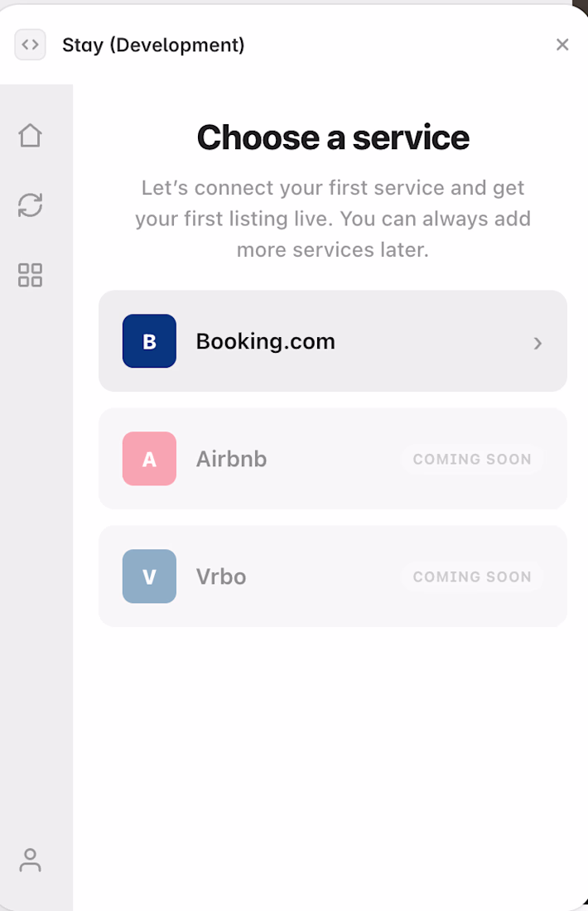Image resolution: width=588 pixels, height=911 pixels.
Task: Open the Home page from sidebar
Action: click(x=30, y=136)
